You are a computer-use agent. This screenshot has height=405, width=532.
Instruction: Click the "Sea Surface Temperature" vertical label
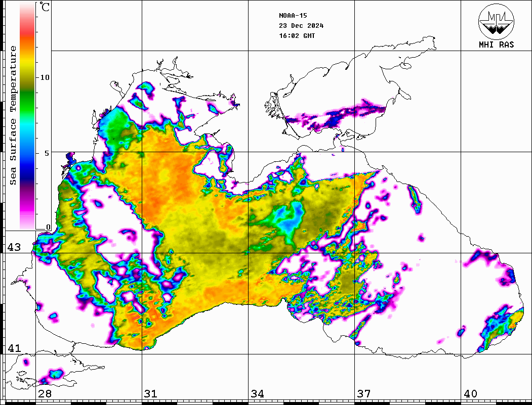13,115
